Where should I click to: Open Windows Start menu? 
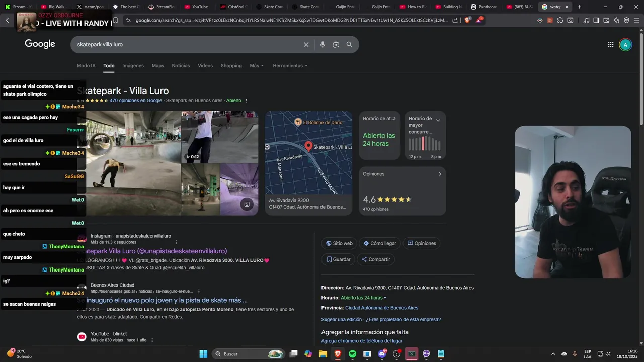tap(203, 354)
